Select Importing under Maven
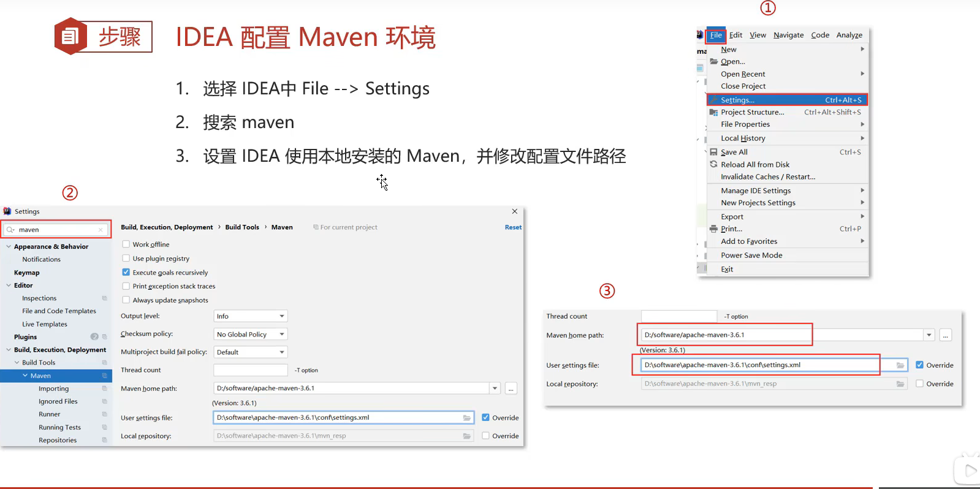The image size is (980, 489). (x=54, y=389)
